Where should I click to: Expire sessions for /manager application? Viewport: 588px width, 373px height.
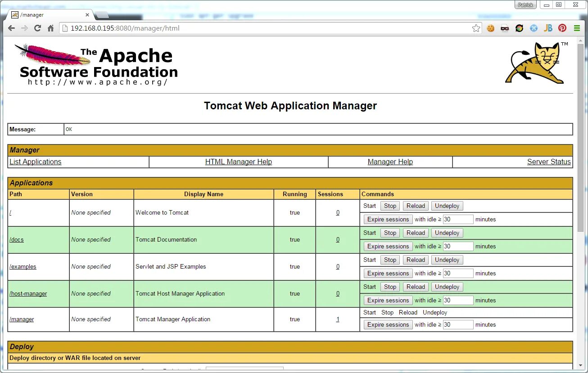[x=388, y=325]
